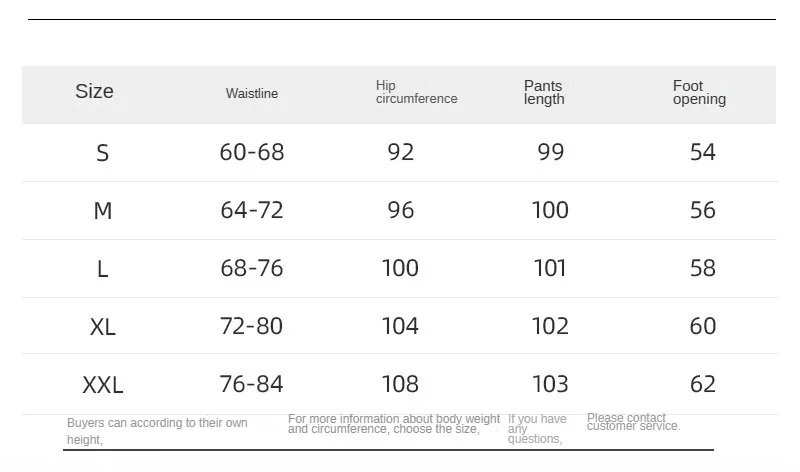Click foot opening value 54
Image resolution: width=800 pixels, height=472 pixels.
tap(703, 152)
